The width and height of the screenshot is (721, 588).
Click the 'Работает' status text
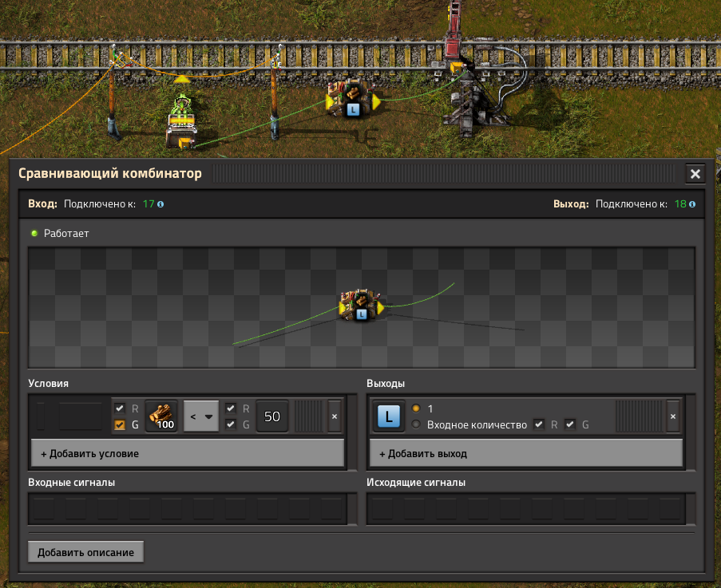click(66, 233)
